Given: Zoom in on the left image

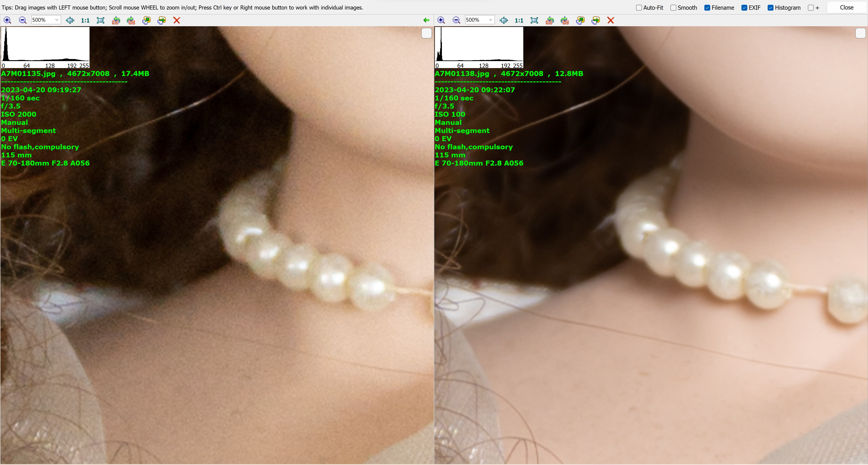Looking at the screenshot, I should tap(7, 20).
